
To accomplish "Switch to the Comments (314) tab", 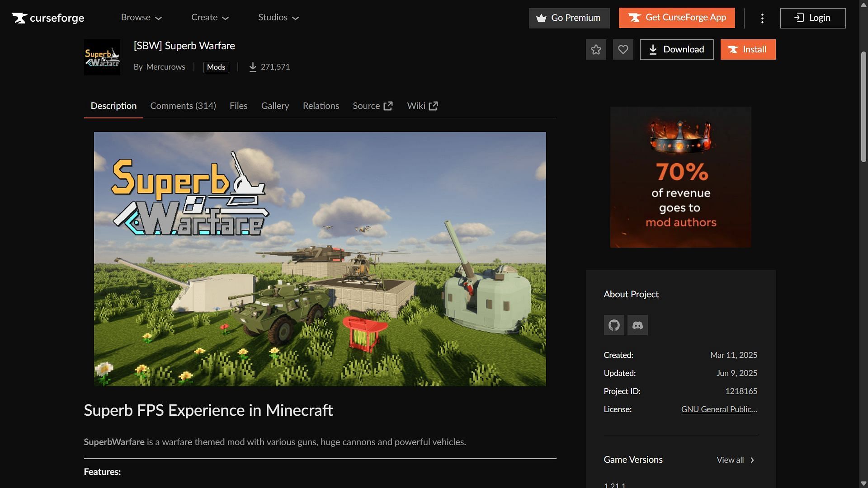I will (183, 106).
